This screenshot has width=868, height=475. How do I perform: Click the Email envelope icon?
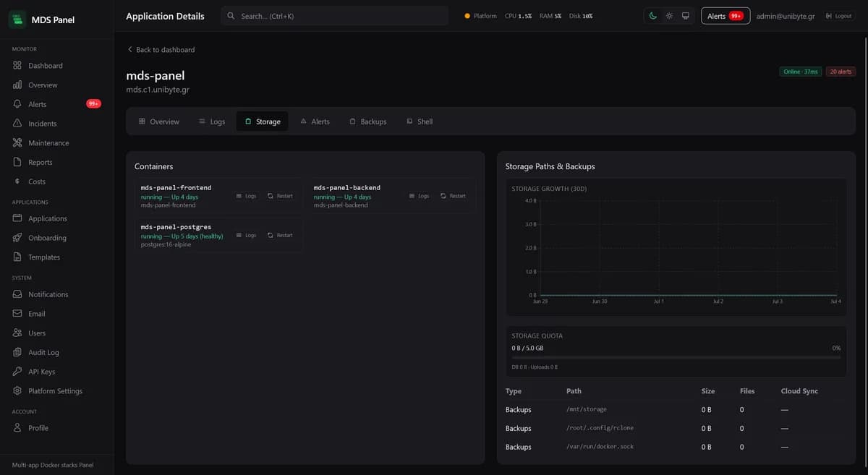click(x=17, y=314)
